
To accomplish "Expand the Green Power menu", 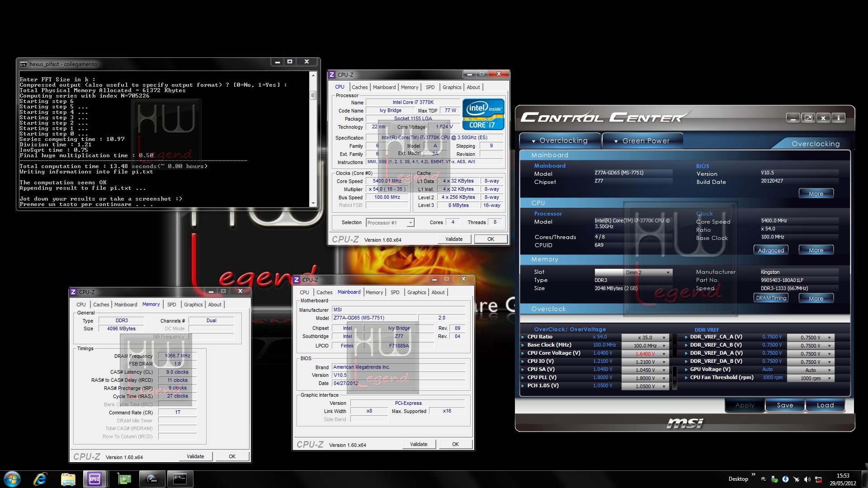I will pyautogui.click(x=642, y=141).
